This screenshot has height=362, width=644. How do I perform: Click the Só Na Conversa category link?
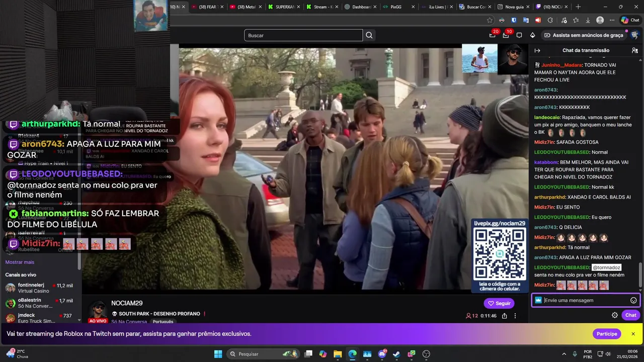click(x=129, y=322)
